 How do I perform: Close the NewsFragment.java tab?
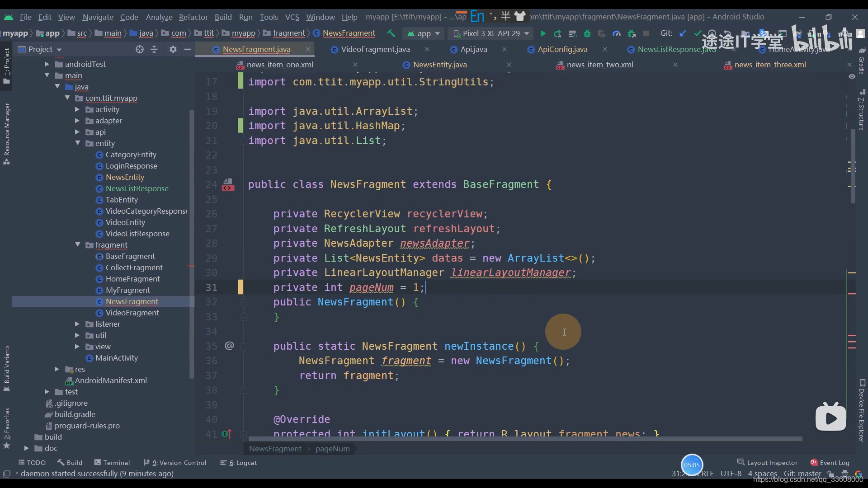308,49
